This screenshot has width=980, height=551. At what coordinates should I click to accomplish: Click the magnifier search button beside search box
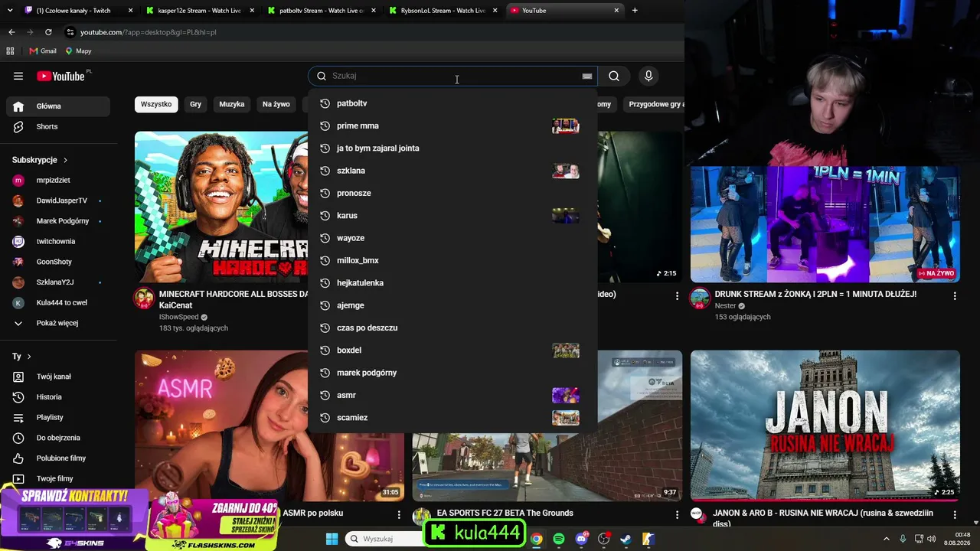[614, 76]
